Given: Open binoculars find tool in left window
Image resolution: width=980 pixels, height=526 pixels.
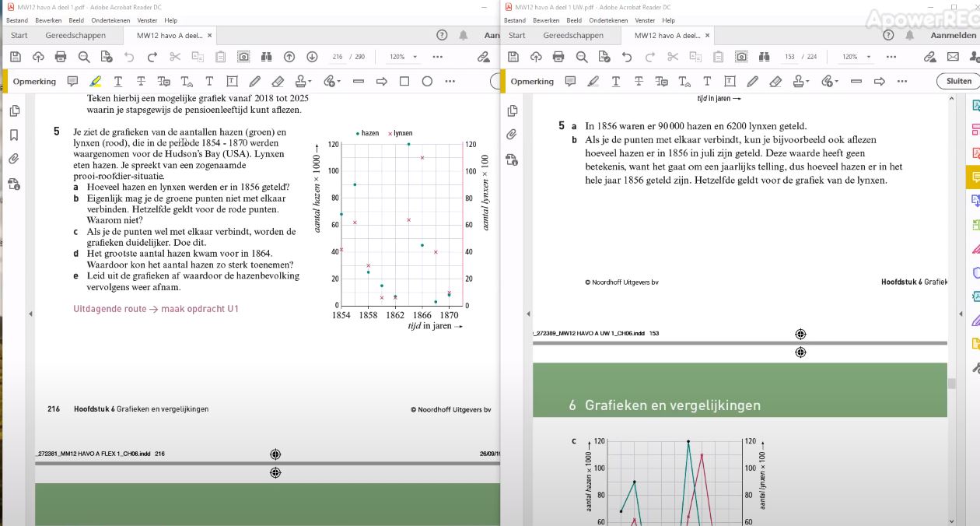Looking at the screenshot, I should coord(266,57).
